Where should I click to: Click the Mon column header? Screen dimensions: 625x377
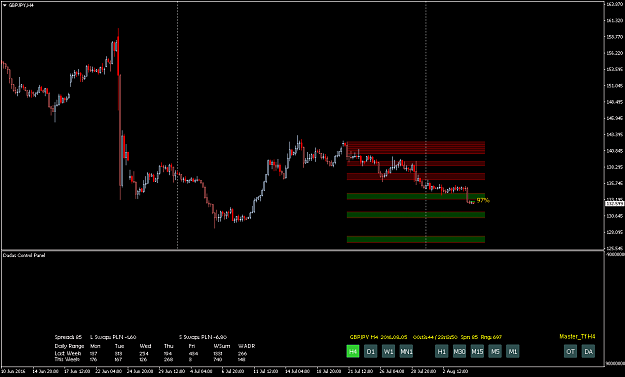(x=95, y=346)
